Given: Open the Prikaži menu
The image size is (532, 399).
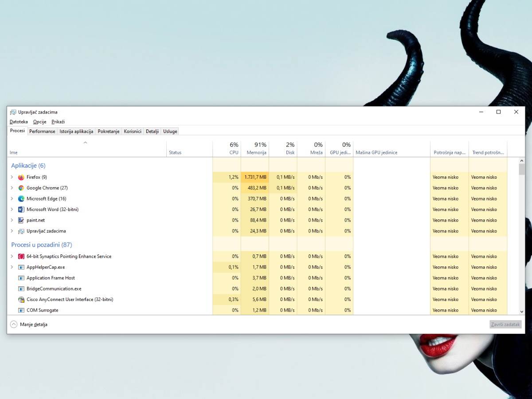Looking at the screenshot, I should click(58, 121).
